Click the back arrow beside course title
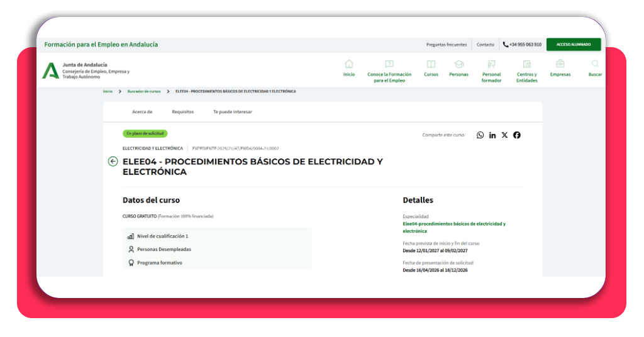 pyautogui.click(x=113, y=162)
